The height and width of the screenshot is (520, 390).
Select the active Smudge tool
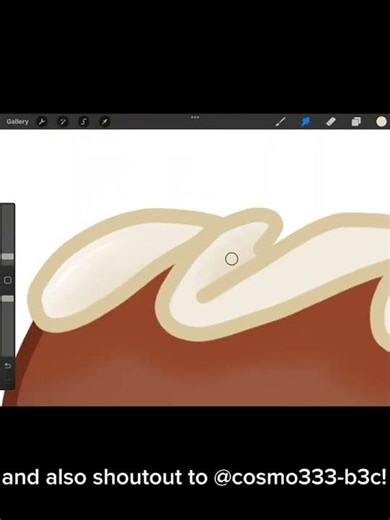305,122
